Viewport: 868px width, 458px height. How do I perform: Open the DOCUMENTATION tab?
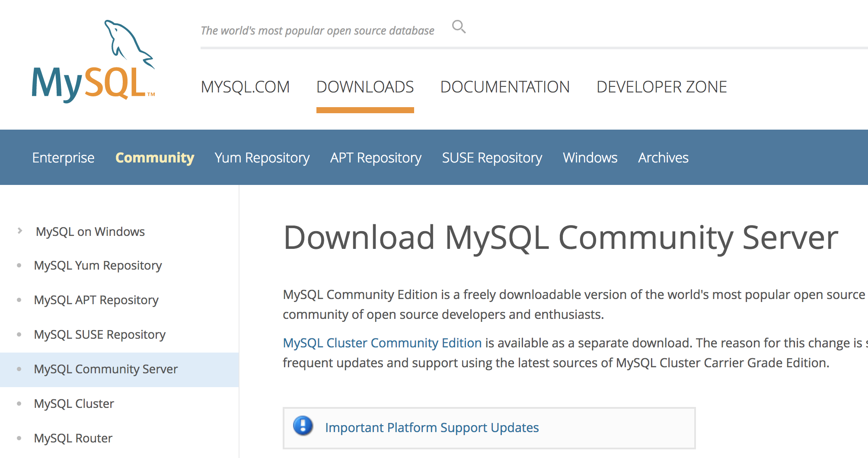[x=505, y=87]
